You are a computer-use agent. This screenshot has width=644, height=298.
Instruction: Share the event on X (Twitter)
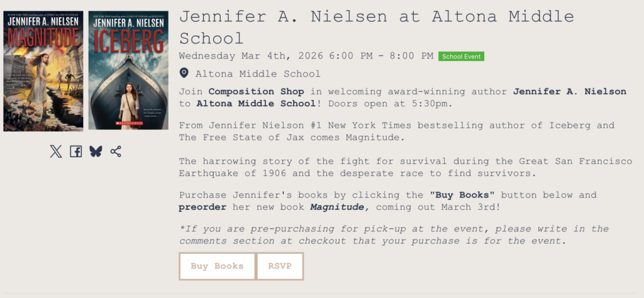[x=56, y=152]
